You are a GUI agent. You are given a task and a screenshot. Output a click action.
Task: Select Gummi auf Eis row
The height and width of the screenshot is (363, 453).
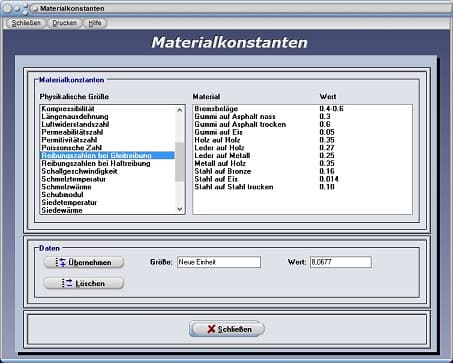point(303,132)
